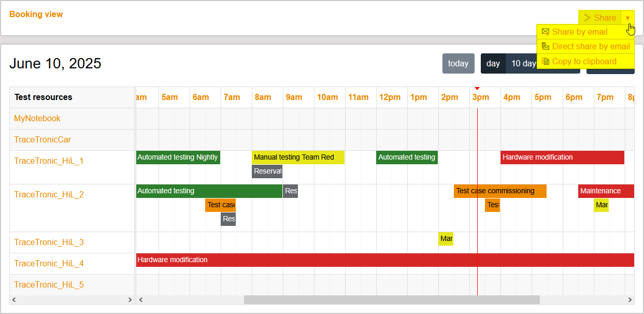Click timeline scrollbar left arrow
The width and height of the screenshot is (644, 314).
(x=140, y=300)
